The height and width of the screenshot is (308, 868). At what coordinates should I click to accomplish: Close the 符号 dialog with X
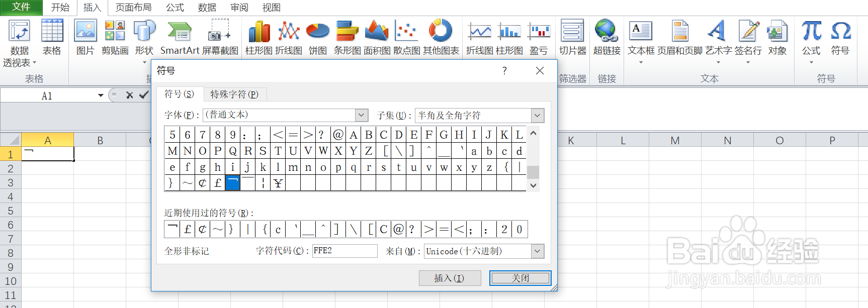[x=540, y=71]
